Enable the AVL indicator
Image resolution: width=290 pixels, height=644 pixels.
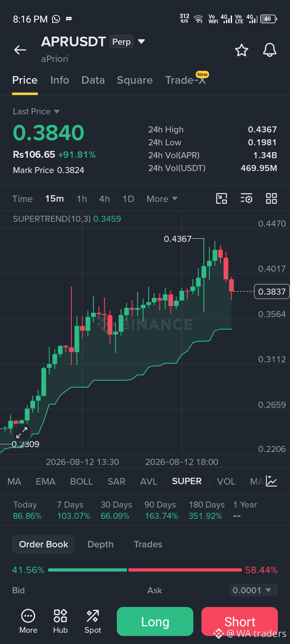(x=149, y=481)
